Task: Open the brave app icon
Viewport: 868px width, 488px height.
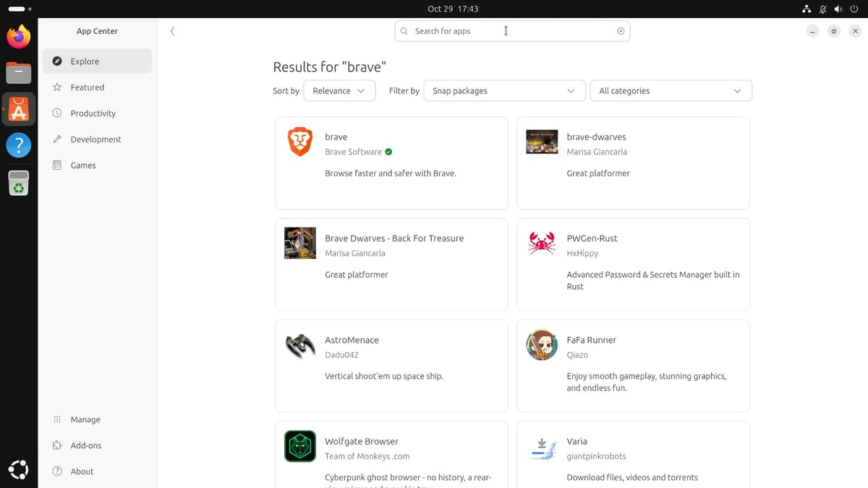Action: click(300, 142)
